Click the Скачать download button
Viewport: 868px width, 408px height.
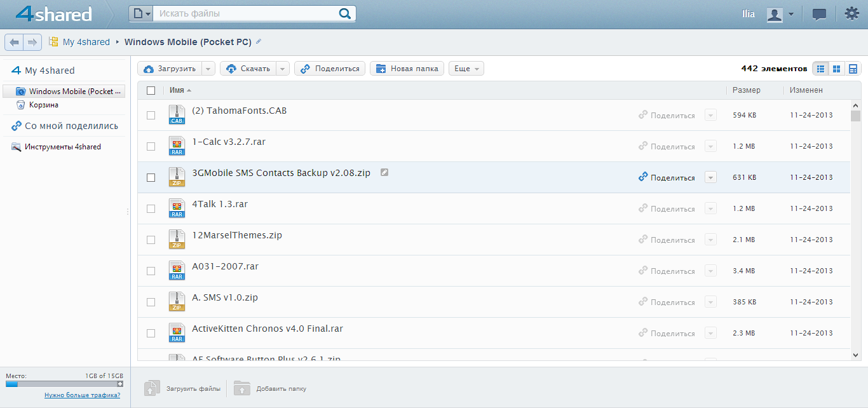click(x=248, y=69)
